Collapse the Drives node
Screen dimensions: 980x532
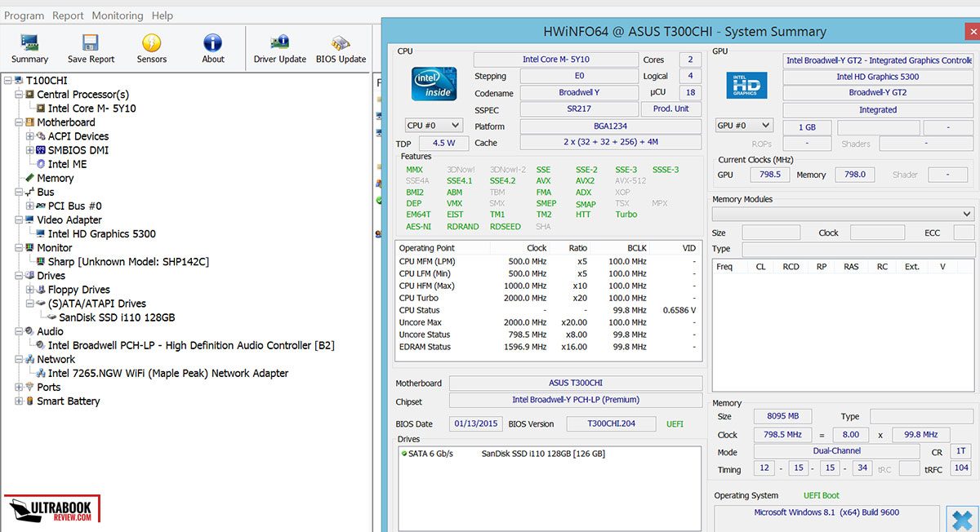coord(19,276)
